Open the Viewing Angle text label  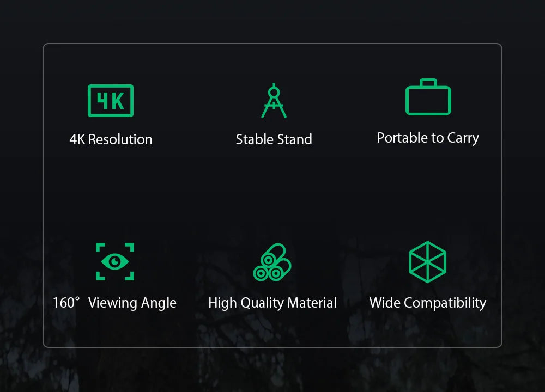click(x=132, y=303)
